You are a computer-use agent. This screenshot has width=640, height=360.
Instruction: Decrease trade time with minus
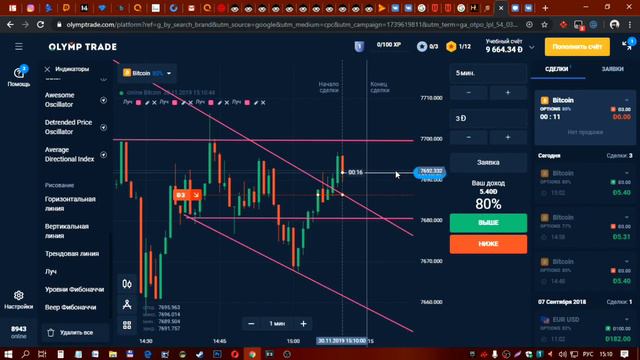tap(469, 93)
